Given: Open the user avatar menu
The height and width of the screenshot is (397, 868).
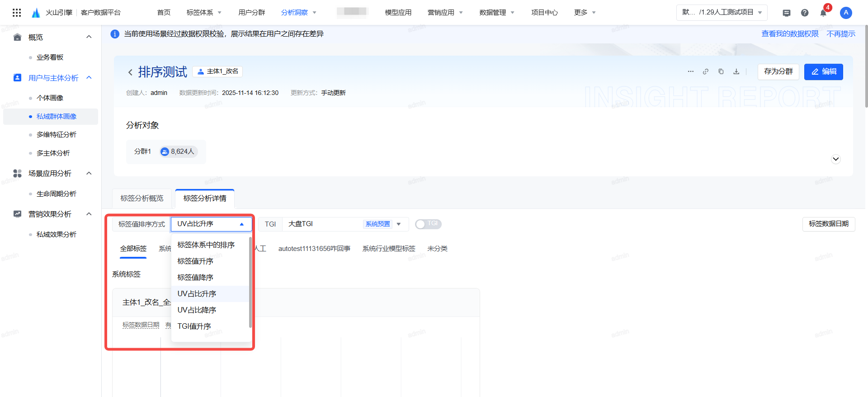Looking at the screenshot, I should tap(846, 13).
